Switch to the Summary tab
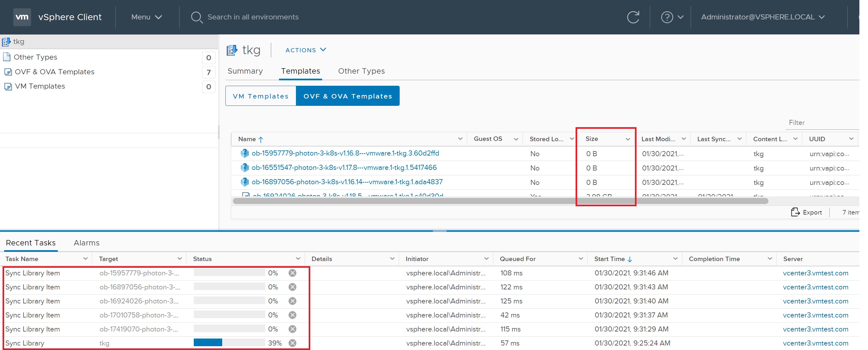 245,71
